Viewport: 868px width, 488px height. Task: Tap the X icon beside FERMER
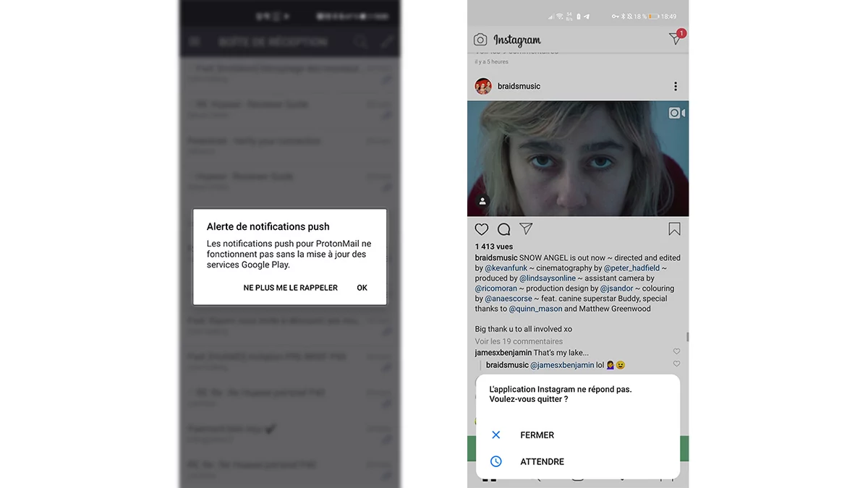tap(496, 435)
